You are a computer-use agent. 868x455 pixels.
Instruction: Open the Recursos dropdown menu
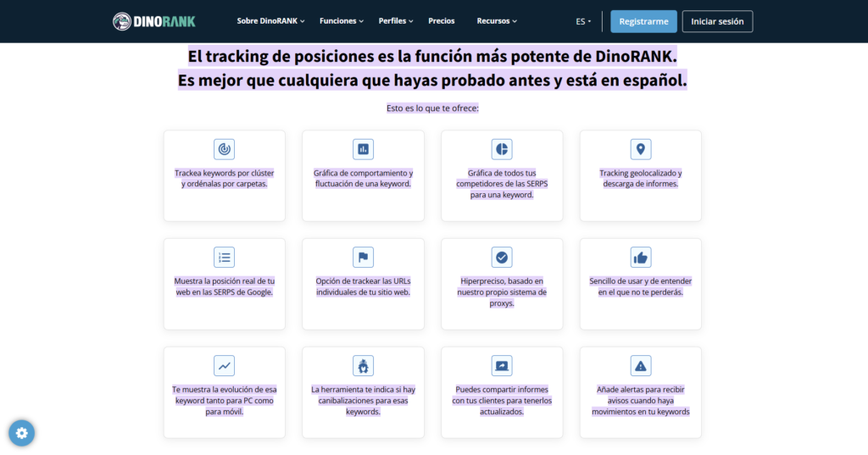click(497, 21)
